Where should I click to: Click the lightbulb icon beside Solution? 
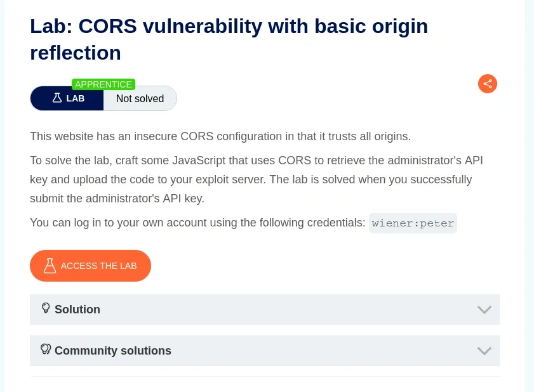coord(46,308)
